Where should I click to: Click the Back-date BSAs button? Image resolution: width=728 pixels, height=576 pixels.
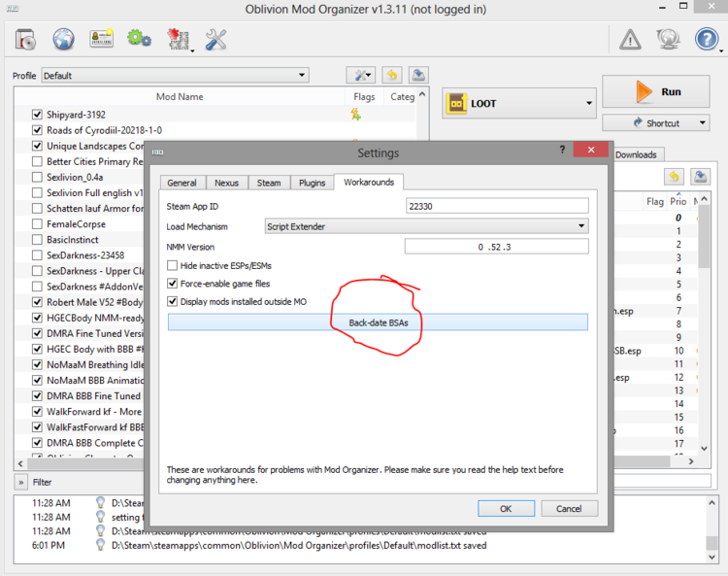click(x=378, y=322)
